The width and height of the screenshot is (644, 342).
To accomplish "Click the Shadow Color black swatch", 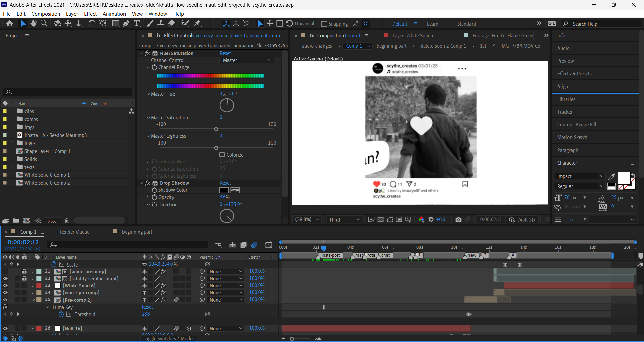I will pyautogui.click(x=224, y=190).
